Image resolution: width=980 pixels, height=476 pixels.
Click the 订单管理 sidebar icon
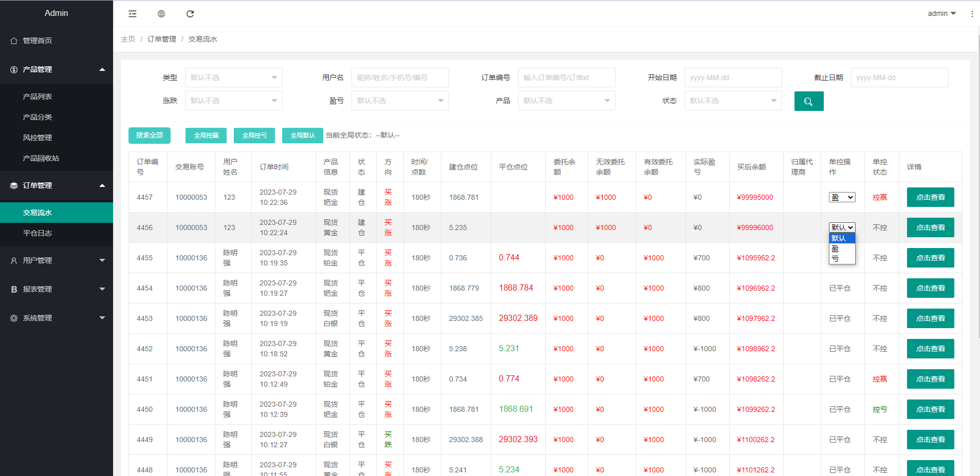click(13, 185)
